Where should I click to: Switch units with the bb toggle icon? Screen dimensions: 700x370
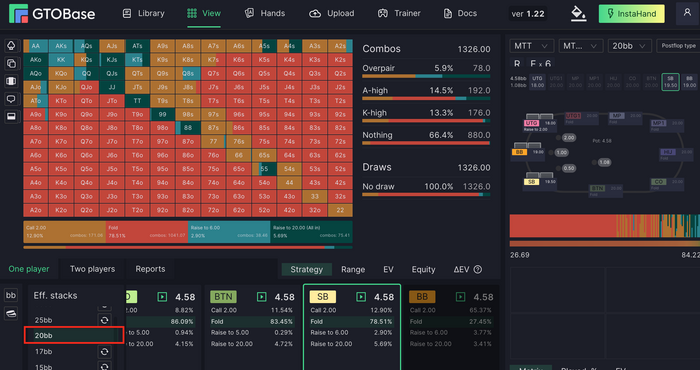click(x=11, y=295)
